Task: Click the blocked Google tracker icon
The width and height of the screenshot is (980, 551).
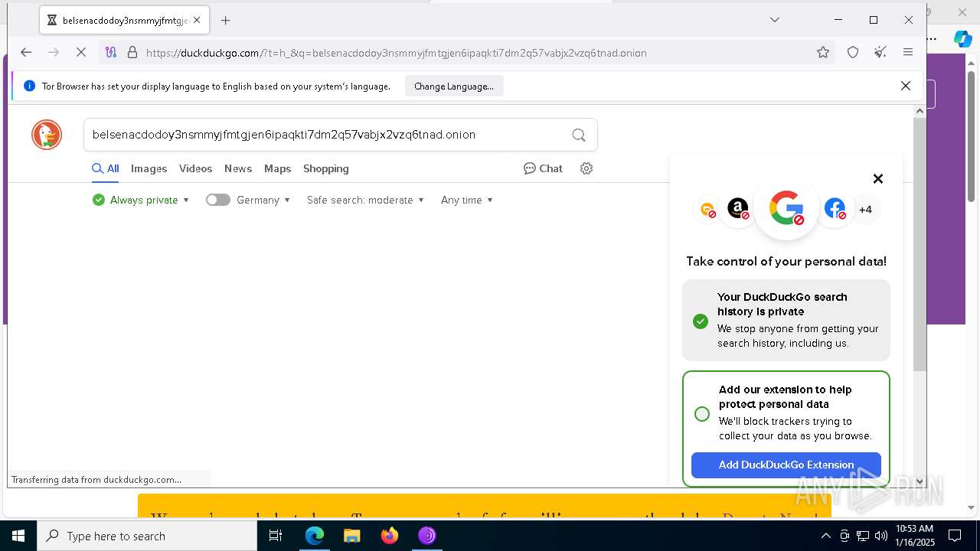Action: [x=786, y=208]
